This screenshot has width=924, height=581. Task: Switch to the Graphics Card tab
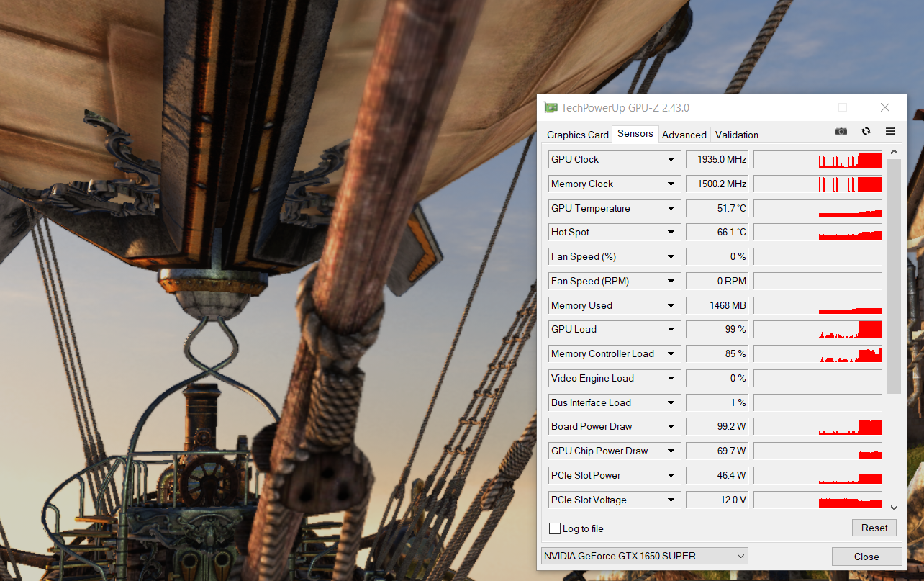(x=578, y=135)
